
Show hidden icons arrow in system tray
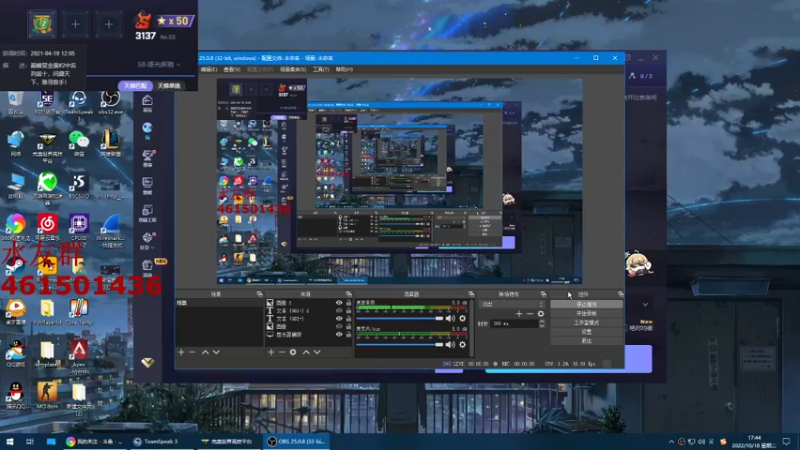671,441
